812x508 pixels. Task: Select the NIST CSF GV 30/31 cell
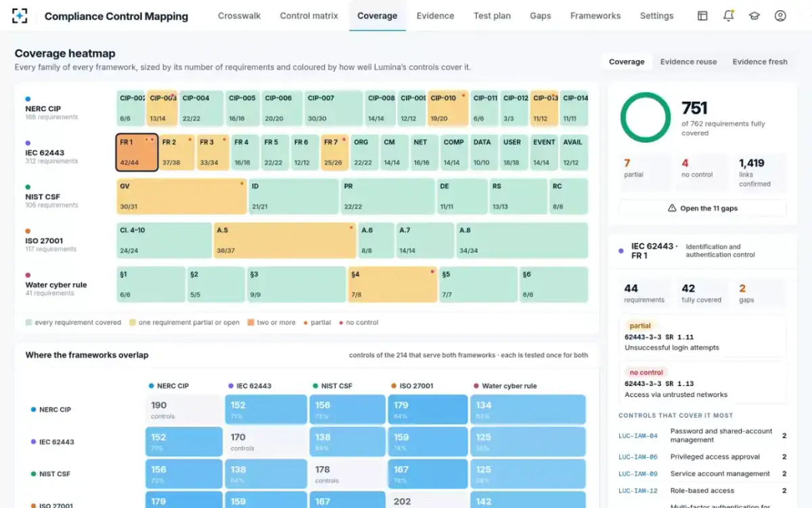tap(181, 196)
